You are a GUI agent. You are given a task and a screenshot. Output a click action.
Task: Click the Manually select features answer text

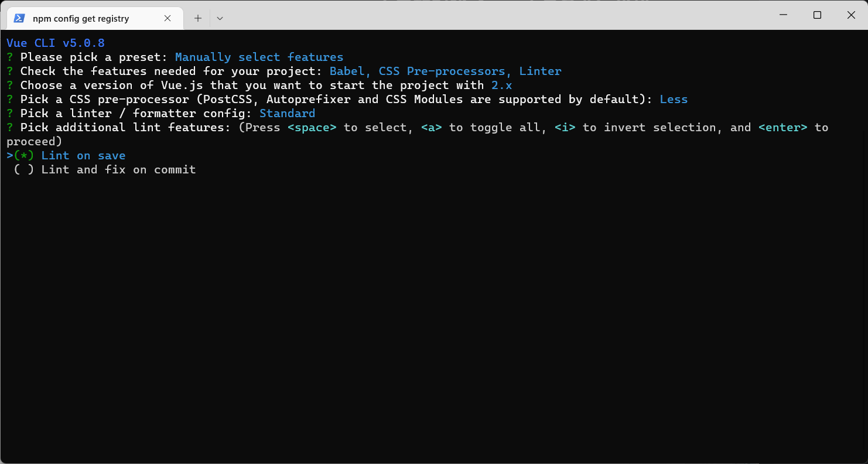pos(259,57)
